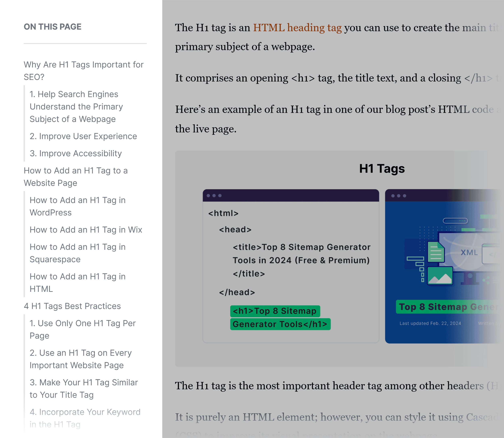Click Use H1 Tag on Every Important Page
This screenshot has height=438, width=504.
[x=81, y=359]
